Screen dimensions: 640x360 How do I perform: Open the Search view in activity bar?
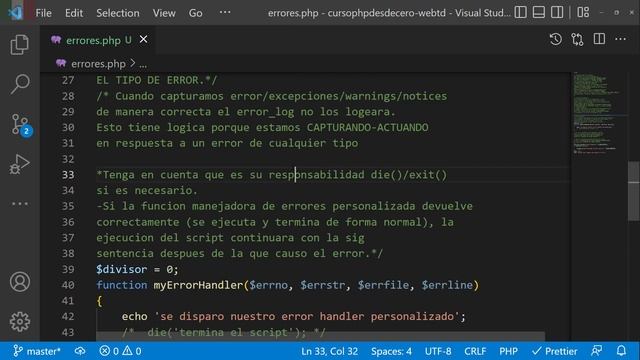[x=19, y=84]
